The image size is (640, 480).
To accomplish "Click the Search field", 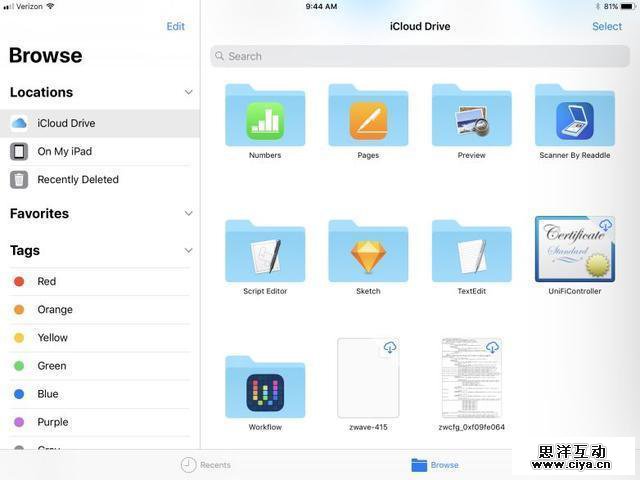I will click(420, 56).
